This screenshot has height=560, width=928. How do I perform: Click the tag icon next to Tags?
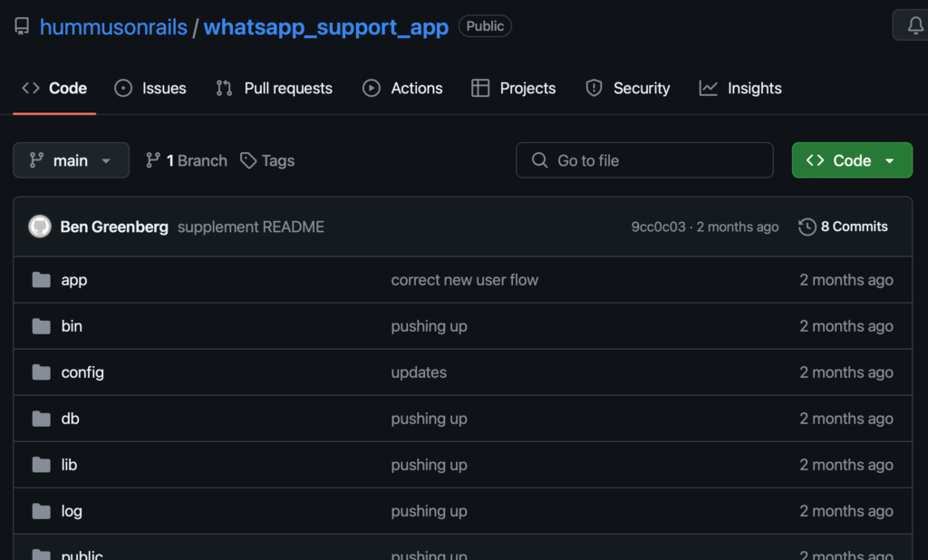(x=248, y=160)
